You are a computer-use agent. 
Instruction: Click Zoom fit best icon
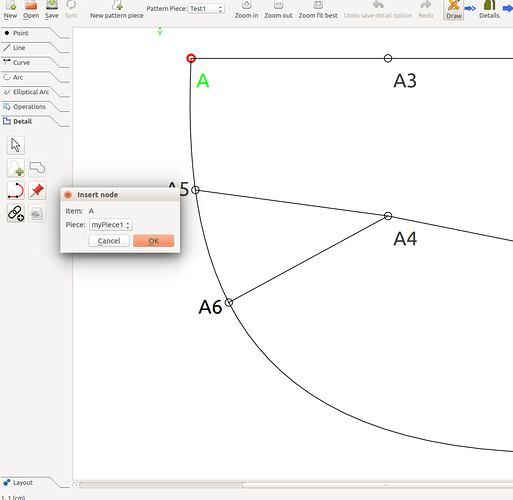point(318,9)
